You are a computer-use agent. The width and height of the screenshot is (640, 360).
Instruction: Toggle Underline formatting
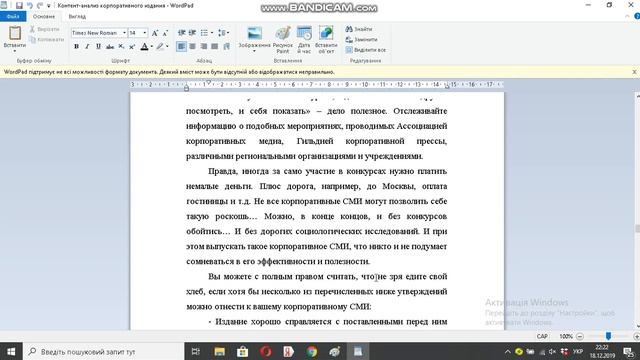98,47
